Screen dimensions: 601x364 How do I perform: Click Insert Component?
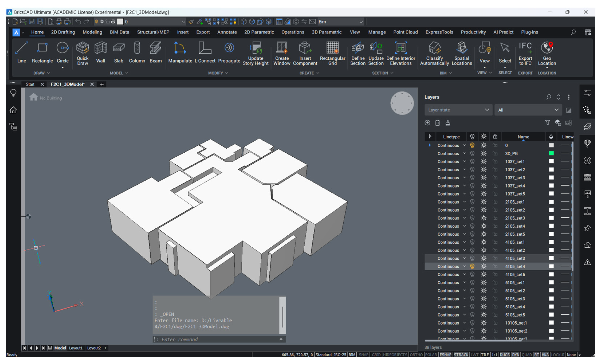305,53
